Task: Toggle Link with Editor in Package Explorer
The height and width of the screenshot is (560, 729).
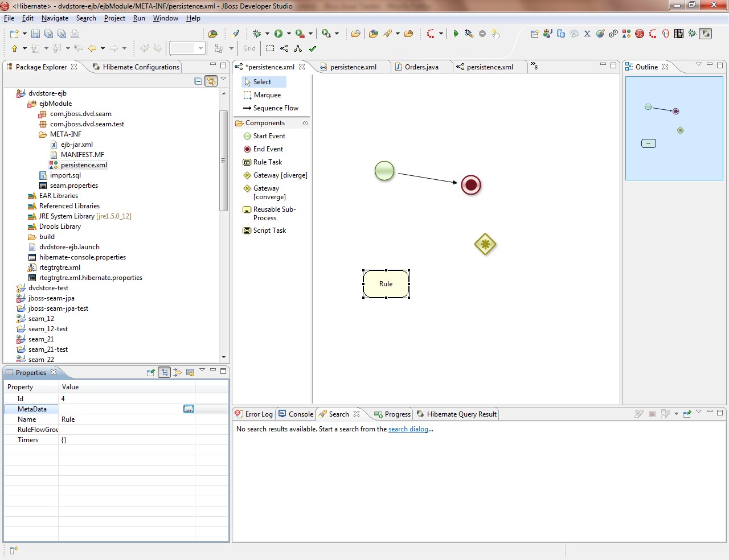Action: pyautogui.click(x=211, y=81)
